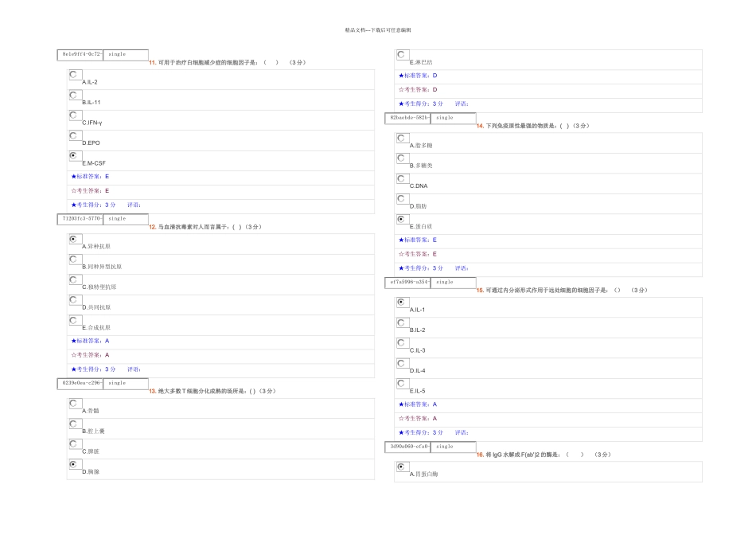Select D. 胸腺 in question 13
Image resolution: width=756 pixels, height=535 pixels.
73,464
